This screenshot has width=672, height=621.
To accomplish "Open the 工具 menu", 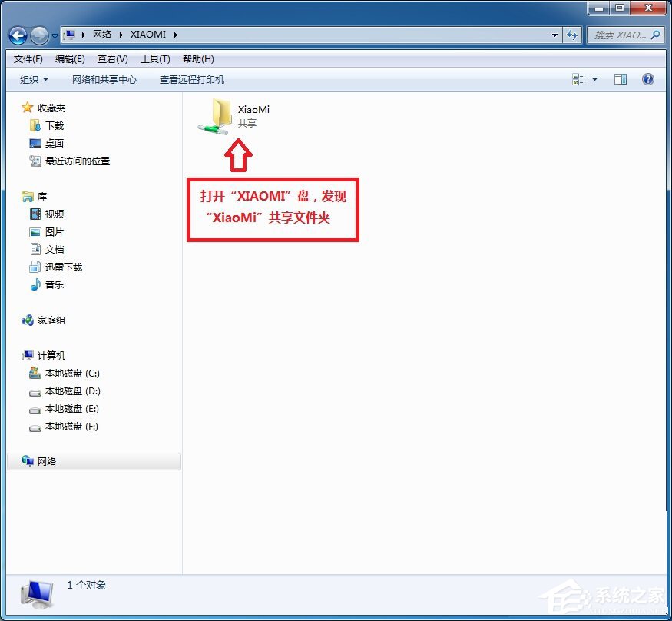I will (153, 58).
